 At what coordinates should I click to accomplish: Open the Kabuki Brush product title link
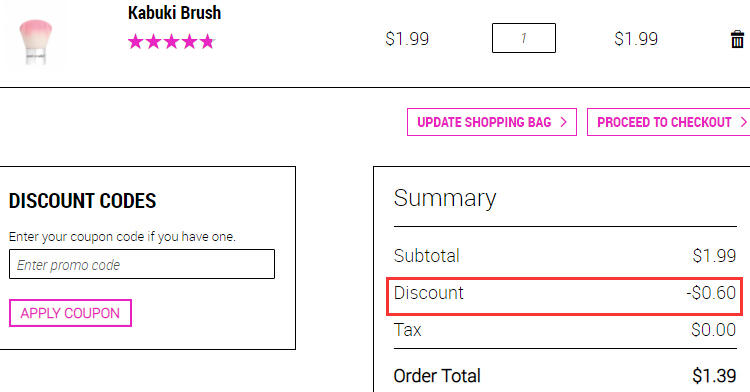coord(175,13)
